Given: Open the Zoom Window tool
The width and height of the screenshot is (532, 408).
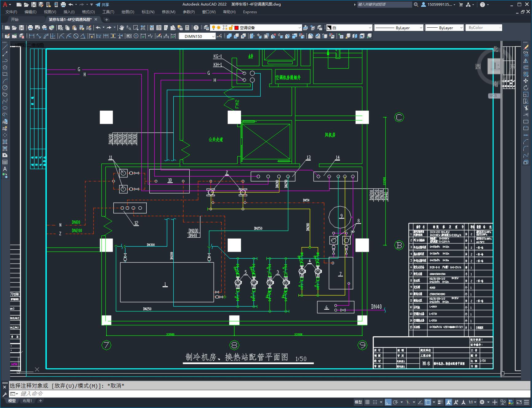Looking at the screenshot, I should point(136,28).
